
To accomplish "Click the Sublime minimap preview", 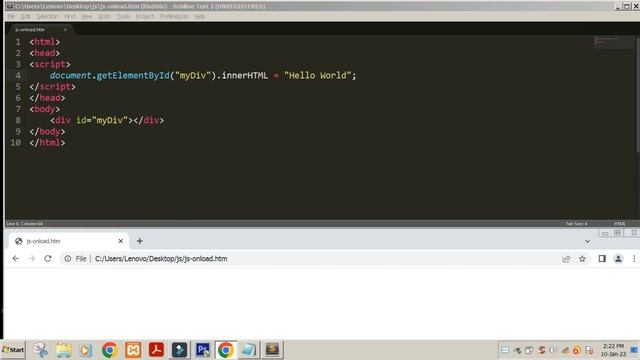I will click(x=613, y=41).
